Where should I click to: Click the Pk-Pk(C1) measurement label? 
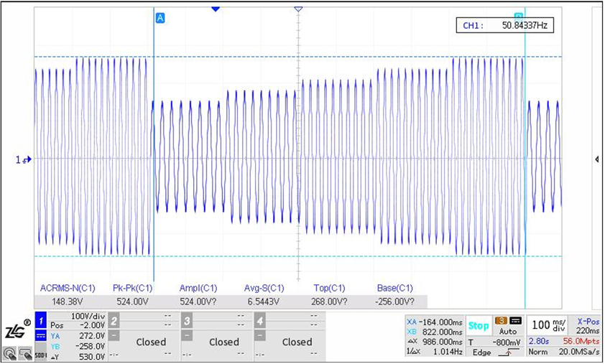coord(132,288)
